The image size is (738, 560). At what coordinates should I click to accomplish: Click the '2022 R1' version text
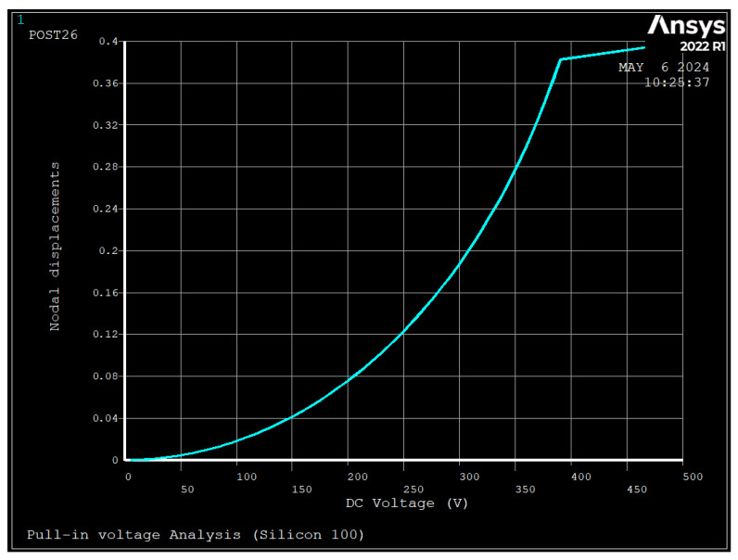tap(703, 46)
